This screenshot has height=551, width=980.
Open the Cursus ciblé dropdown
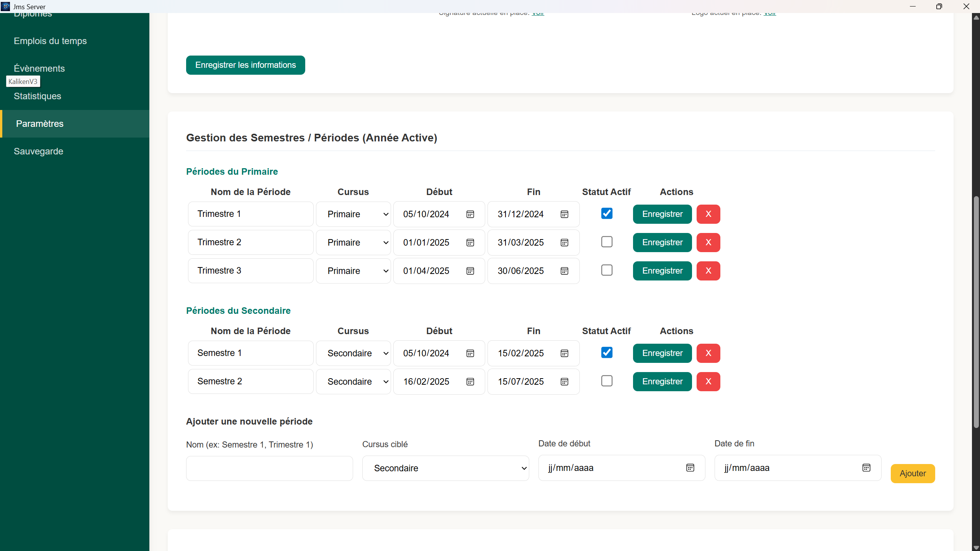(x=445, y=468)
